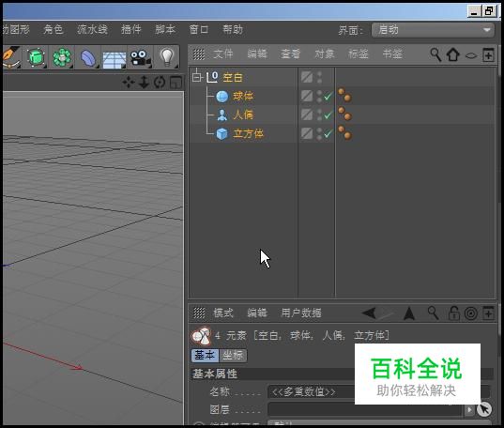
Task: Click the Object Manager grip handle
Action: click(x=199, y=54)
